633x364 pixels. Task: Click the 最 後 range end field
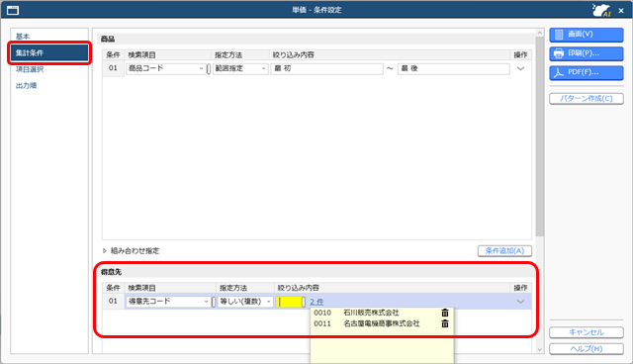click(453, 68)
